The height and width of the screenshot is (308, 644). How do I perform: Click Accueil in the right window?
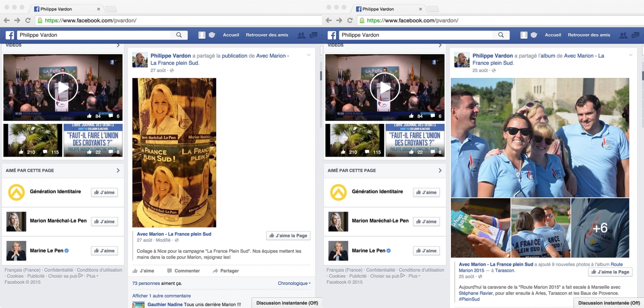point(553,35)
